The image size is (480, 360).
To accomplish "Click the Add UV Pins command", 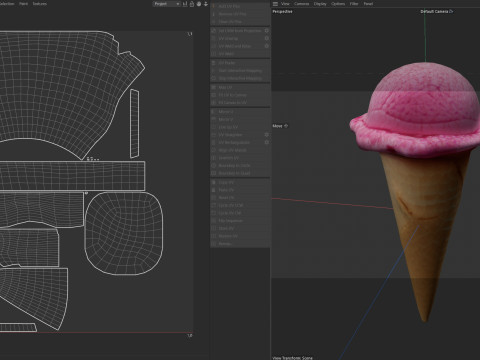I will 240,6.
